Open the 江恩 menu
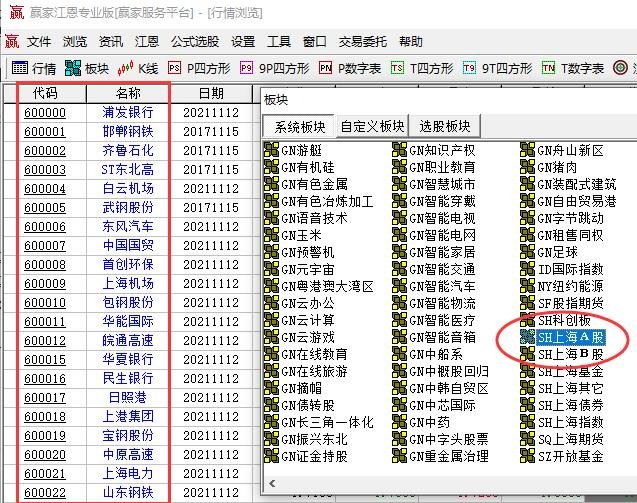Screen dimensions: 637x503 pos(147,41)
